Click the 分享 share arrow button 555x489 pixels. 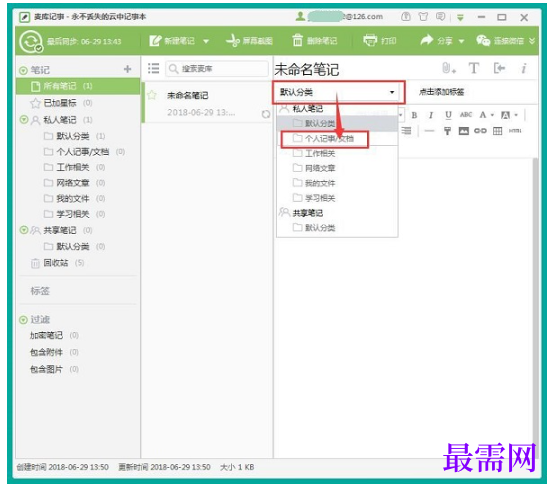tap(436, 41)
